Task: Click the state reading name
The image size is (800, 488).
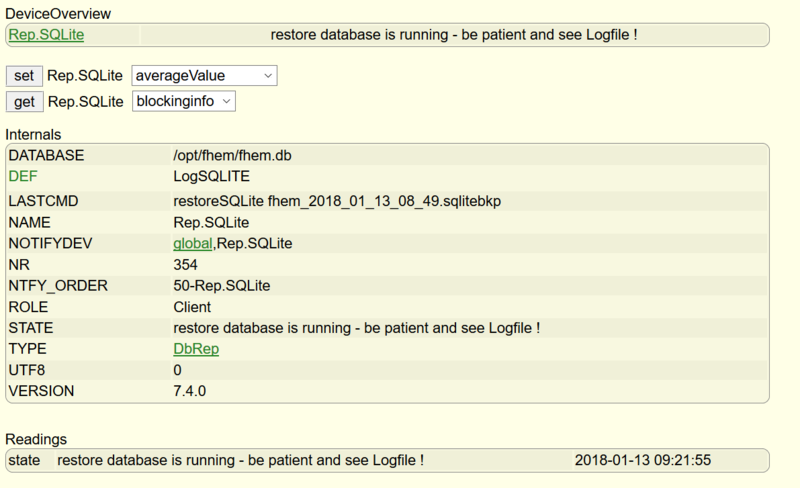Action: point(24,460)
